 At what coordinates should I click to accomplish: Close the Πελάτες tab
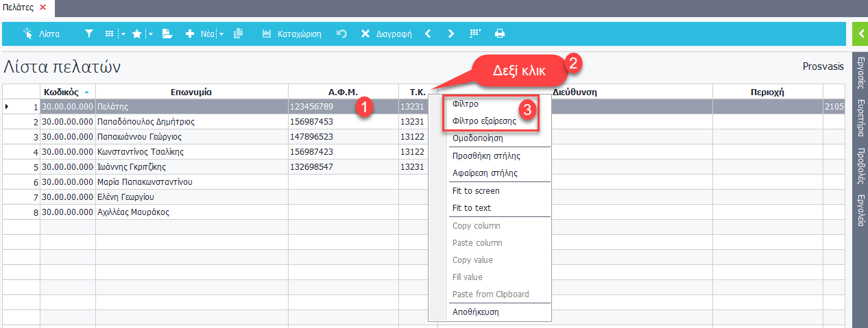pyautogui.click(x=43, y=7)
